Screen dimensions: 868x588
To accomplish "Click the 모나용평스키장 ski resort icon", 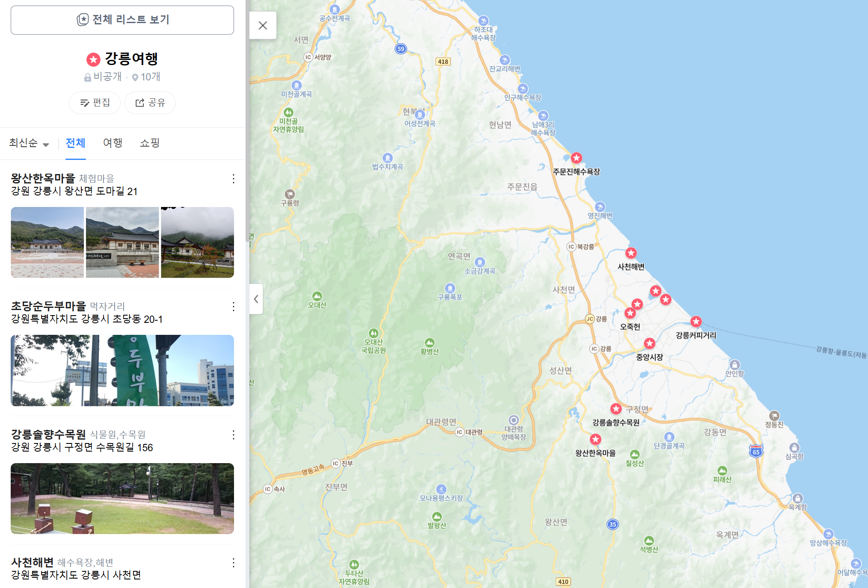I will pyautogui.click(x=441, y=489).
